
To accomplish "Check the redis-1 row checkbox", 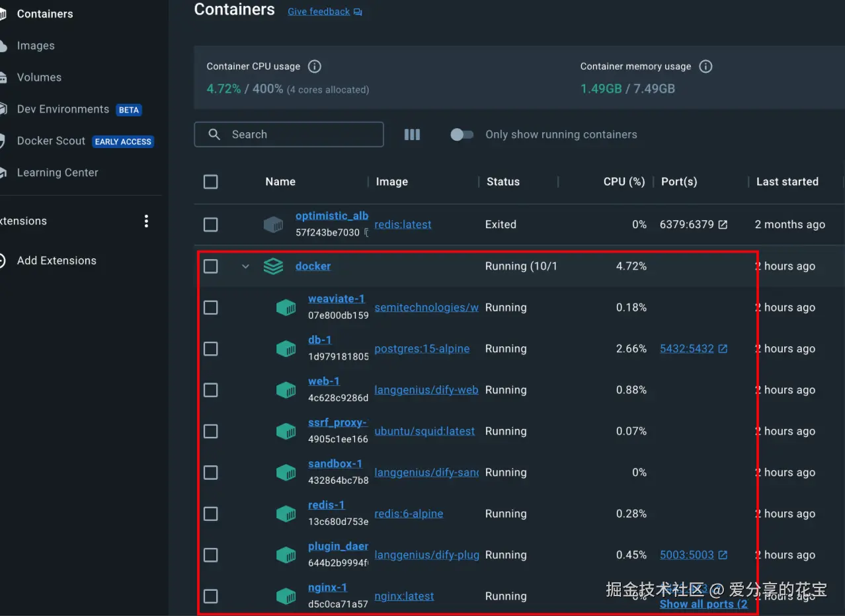I will pyautogui.click(x=210, y=514).
